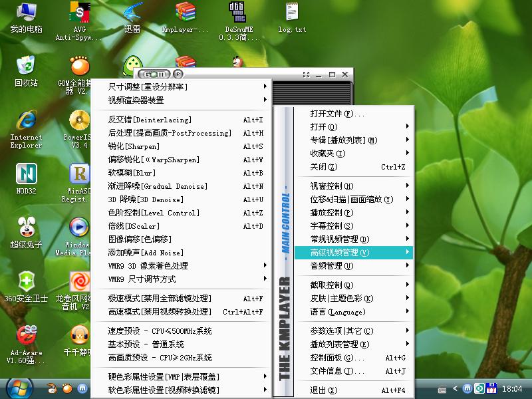Toggle 3D 降噪[3D Denoise] filter
532x399 pixels.
click(x=182, y=199)
